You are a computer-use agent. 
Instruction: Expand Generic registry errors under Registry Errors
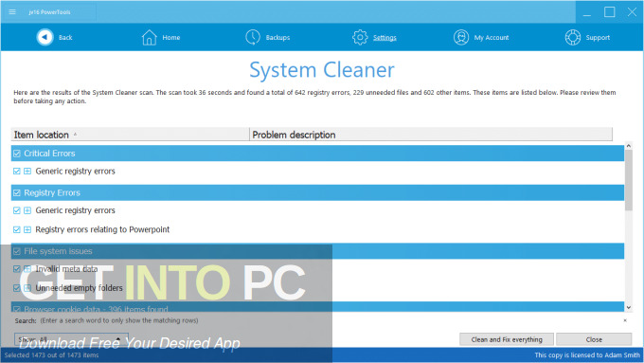point(27,210)
